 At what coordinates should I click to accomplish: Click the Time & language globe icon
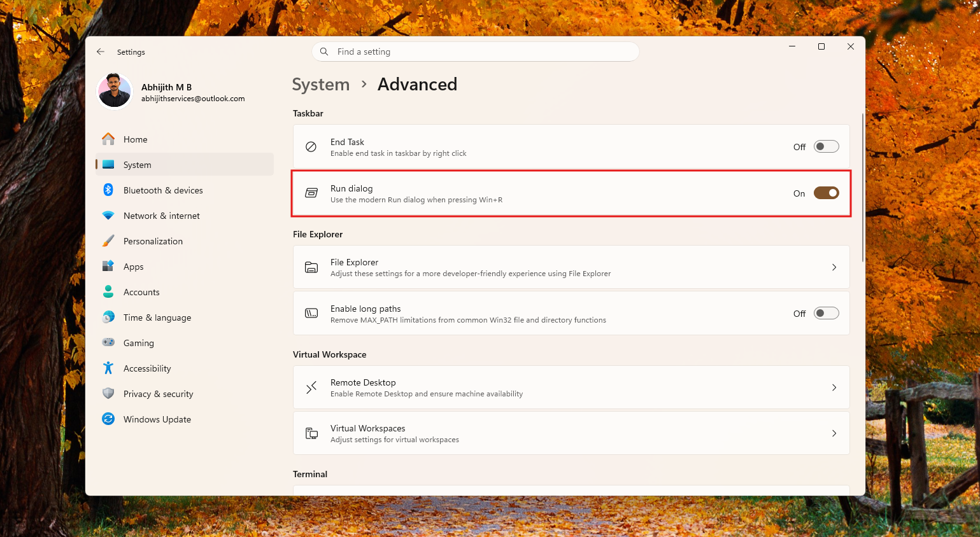[108, 317]
